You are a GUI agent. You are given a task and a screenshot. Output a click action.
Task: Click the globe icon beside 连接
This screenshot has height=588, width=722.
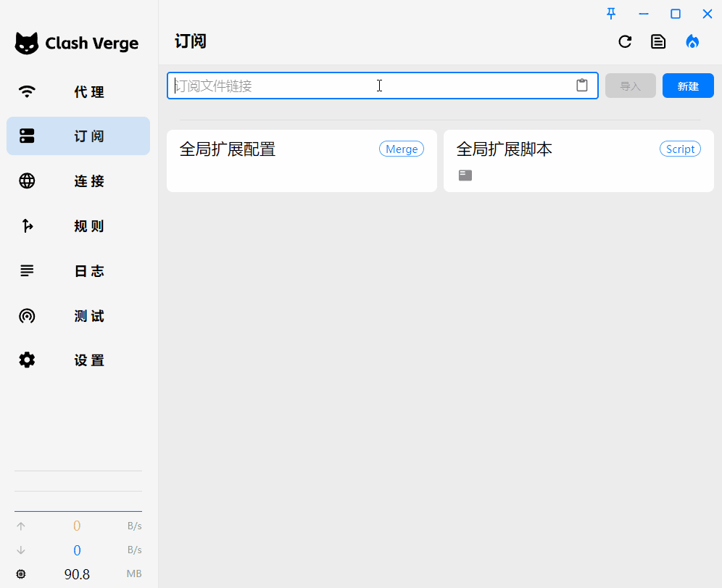27,181
